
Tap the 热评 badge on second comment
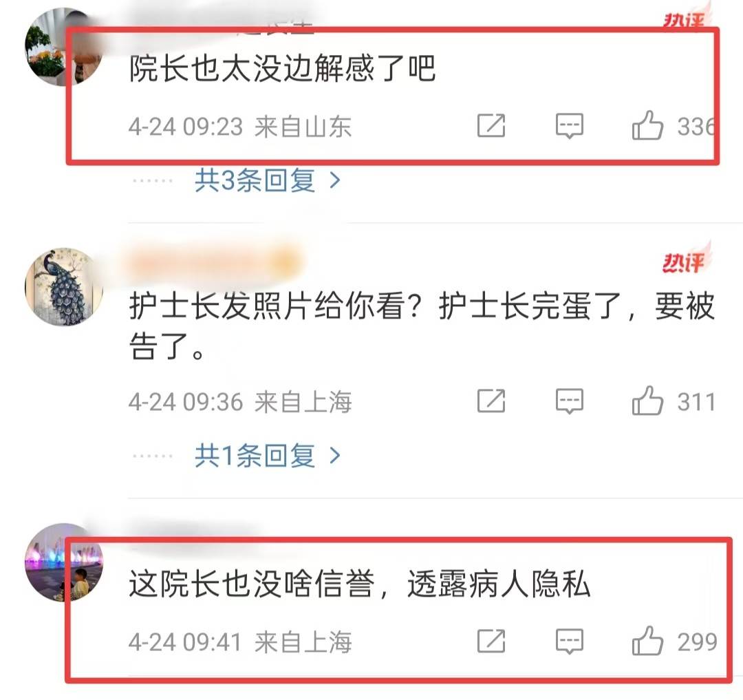(685, 261)
